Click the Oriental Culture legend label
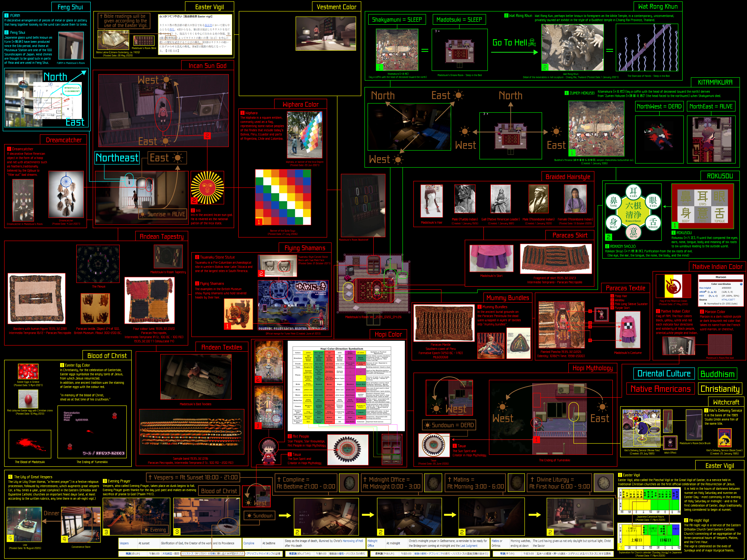Screen dimensions: 747x560 point(664,374)
